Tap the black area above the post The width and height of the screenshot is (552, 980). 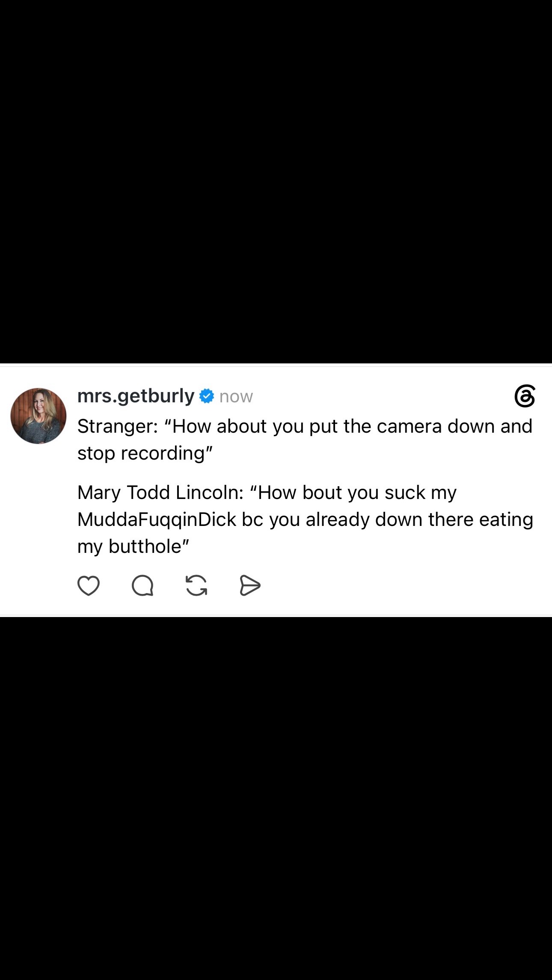click(x=276, y=182)
